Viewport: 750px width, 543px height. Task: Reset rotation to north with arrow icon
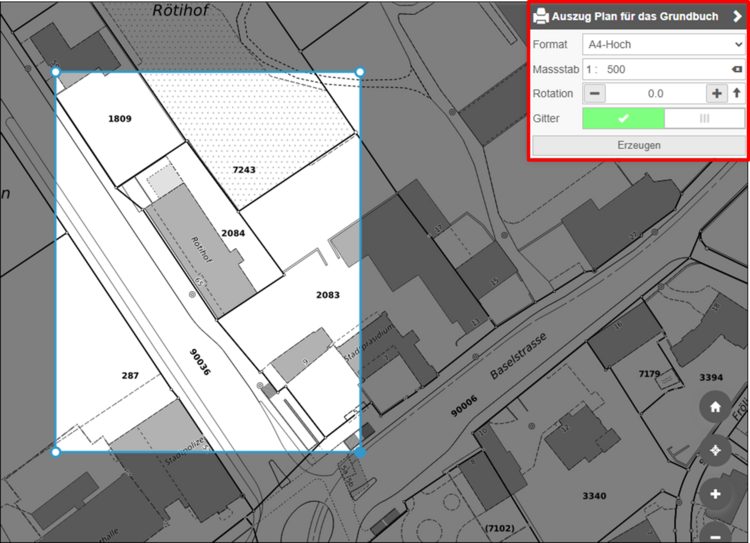737,93
